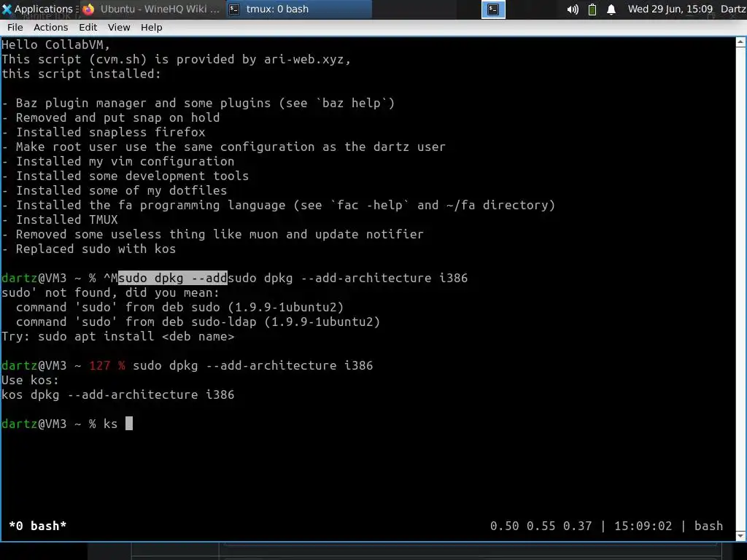
Task: Click the Firefox icon in the taskbar
Action: [88, 9]
